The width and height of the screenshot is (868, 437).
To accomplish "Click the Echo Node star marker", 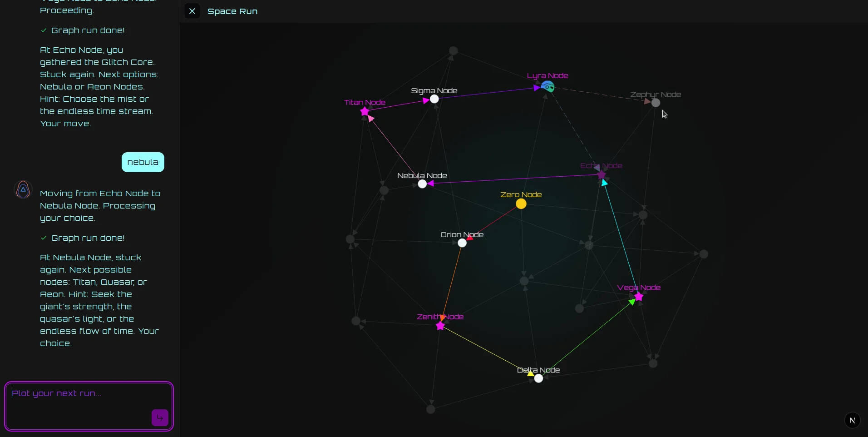I will [602, 175].
